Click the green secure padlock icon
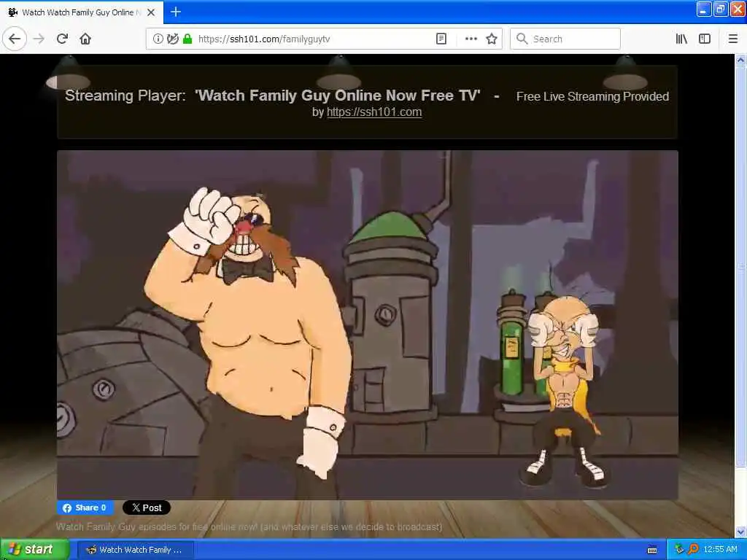747x560 pixels. [187, 39]
